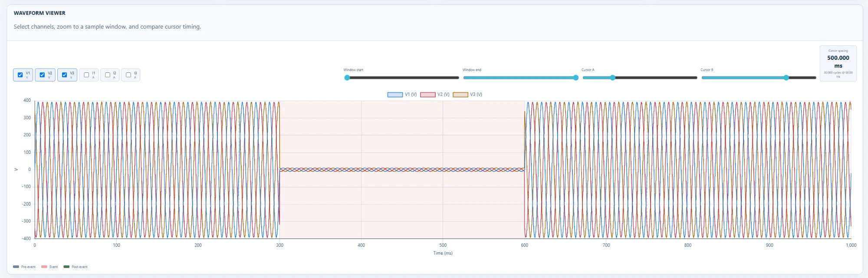The image size is (868, 278).
Task: Click the Window end slider handle
Action: tap(576, 78)
